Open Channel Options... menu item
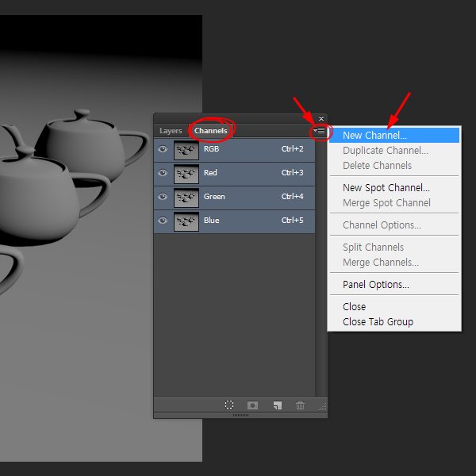This screenshot has height=476, width=476. point(394,225)
